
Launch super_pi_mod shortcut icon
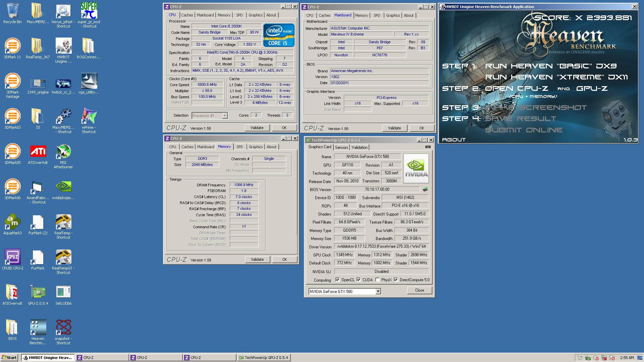(x=89, y=11)
